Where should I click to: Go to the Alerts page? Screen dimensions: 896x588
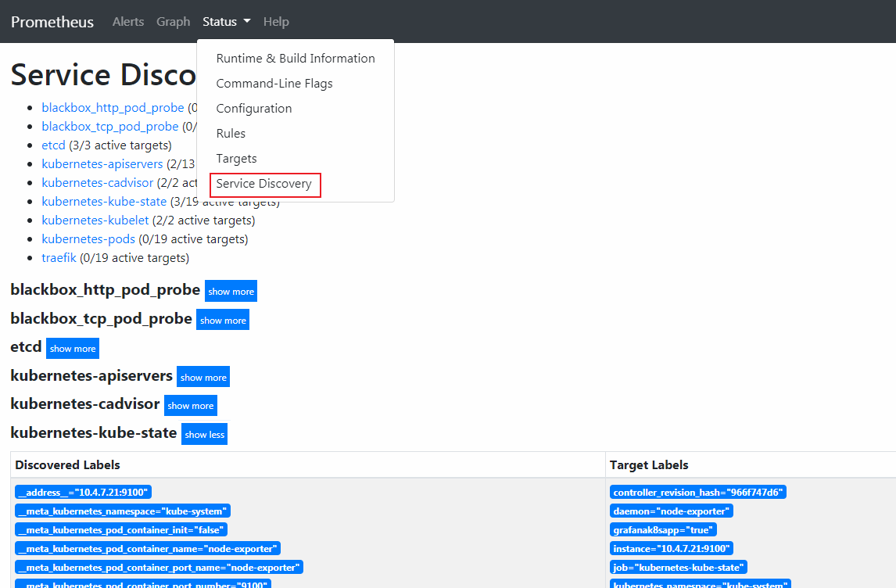tap(128, 22)
